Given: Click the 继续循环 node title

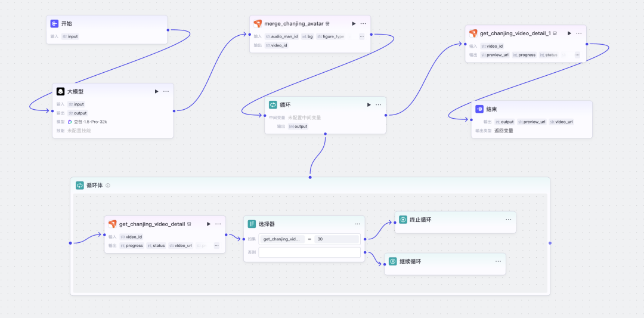Looking at the screenshot, I should (410, 261).
